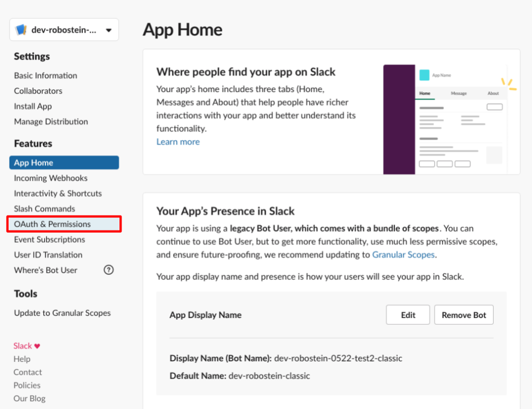532x409 pixels.
Task: Navigate to Event Subscriptions
Action: click(x=49, y=239)
